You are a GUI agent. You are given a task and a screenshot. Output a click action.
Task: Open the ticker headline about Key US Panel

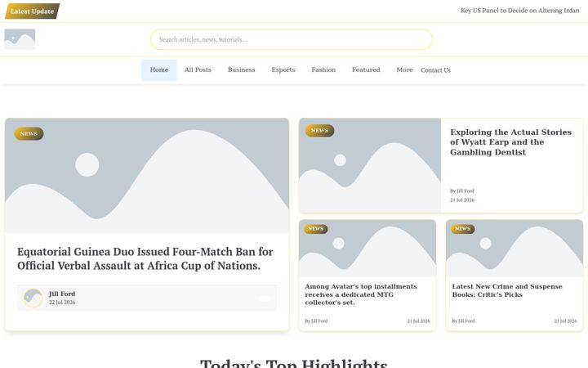pos(519,11)
